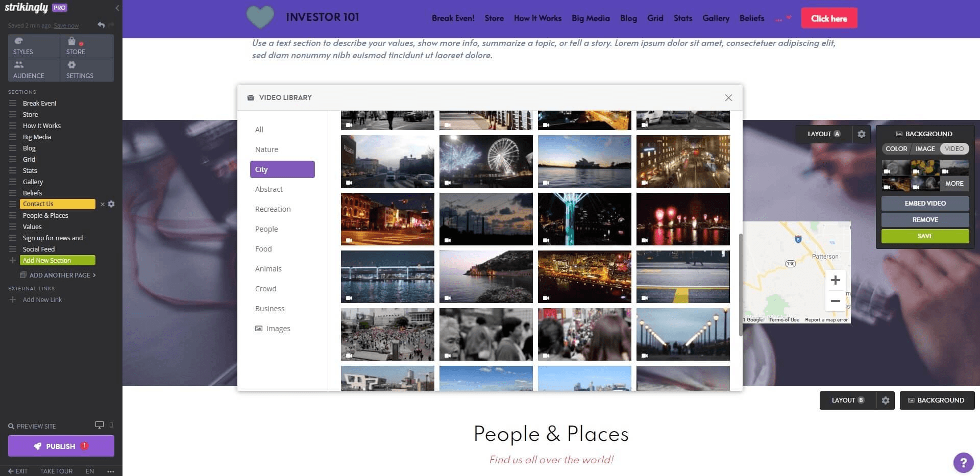Choose the Ferris wheel fireworks video thumbnail

(x=485, y=161)
